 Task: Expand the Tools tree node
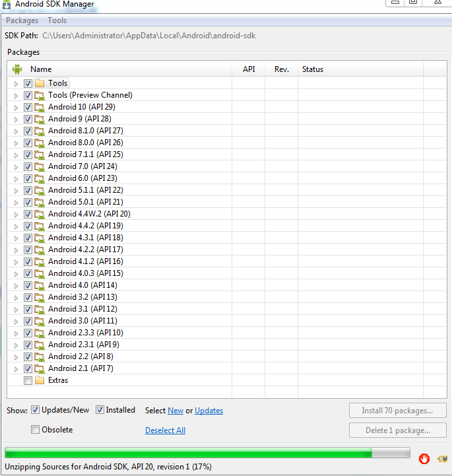tap(16, 84)
